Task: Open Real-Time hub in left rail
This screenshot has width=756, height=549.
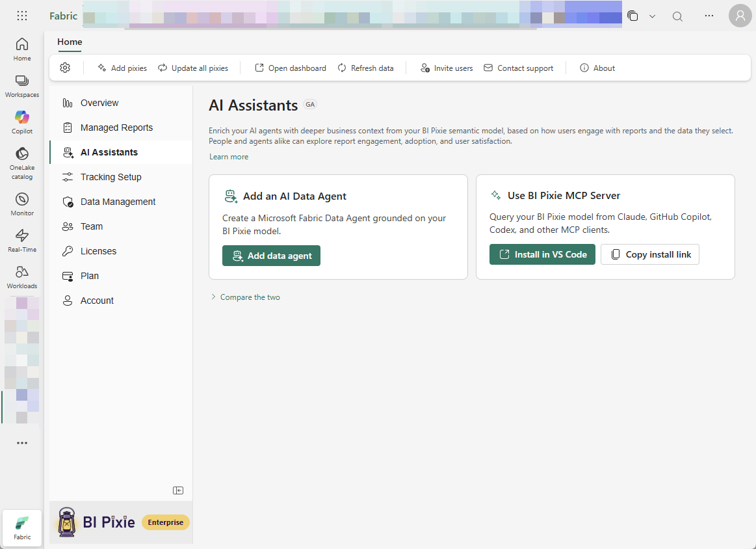Action: 22,241
